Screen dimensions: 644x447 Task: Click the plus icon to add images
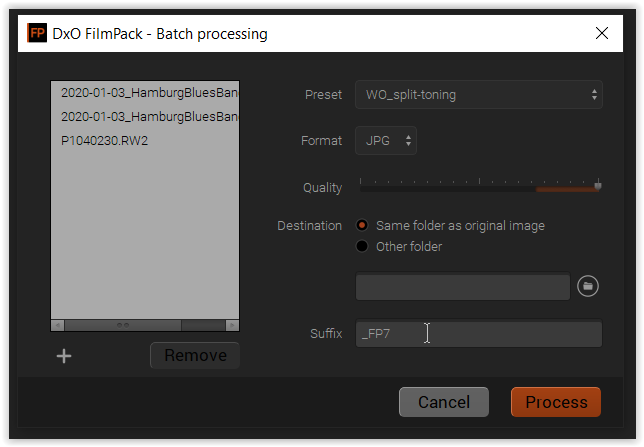(x=64, y=356)
